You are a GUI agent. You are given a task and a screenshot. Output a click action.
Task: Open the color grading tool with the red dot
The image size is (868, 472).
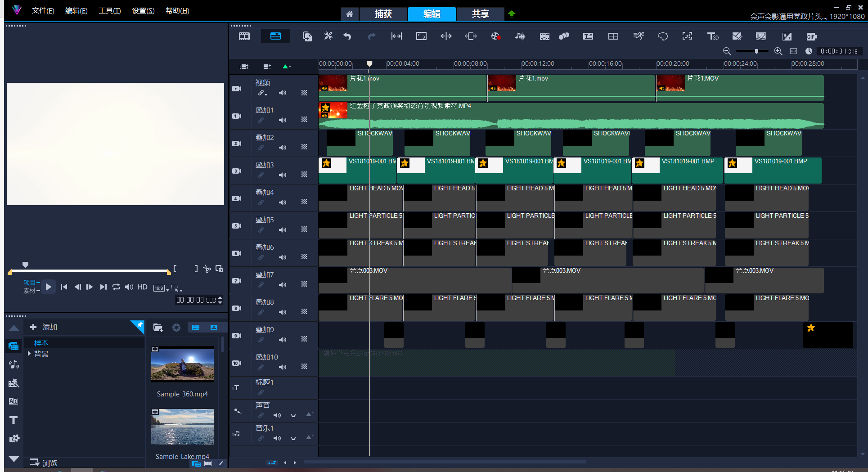tap(495, 36)
